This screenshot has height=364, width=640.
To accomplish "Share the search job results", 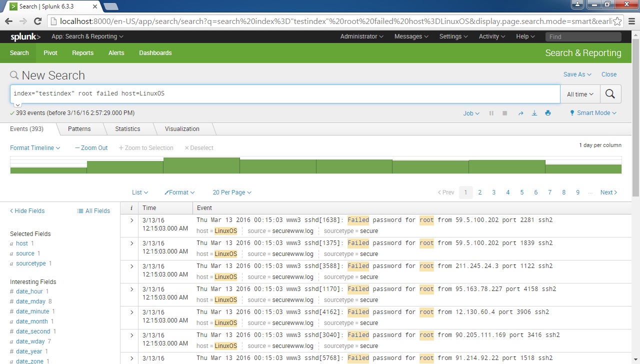I will [520, 113].
